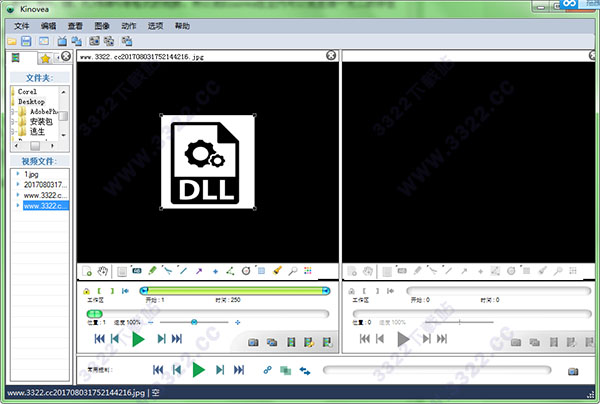Click the open file folder icon in the main toolbar

12,41
